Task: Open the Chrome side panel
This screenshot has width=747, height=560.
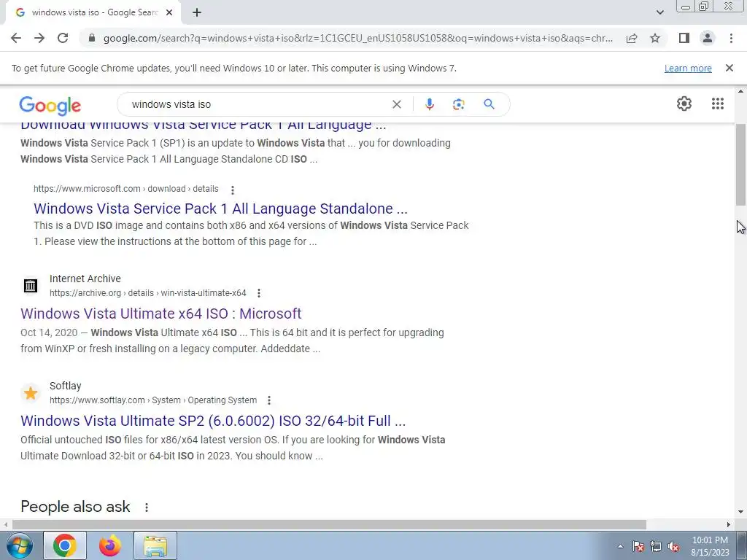Action: click(x=684, y=38)
